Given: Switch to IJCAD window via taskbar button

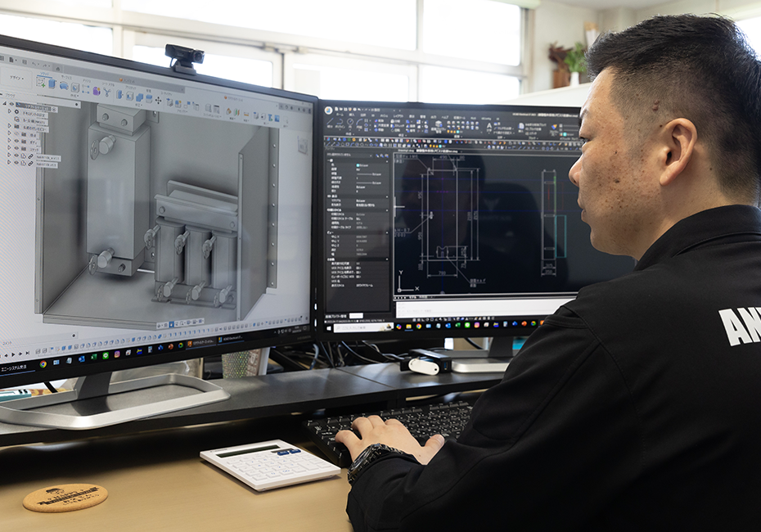Looking at the screenshot, I should pos(232,338).
